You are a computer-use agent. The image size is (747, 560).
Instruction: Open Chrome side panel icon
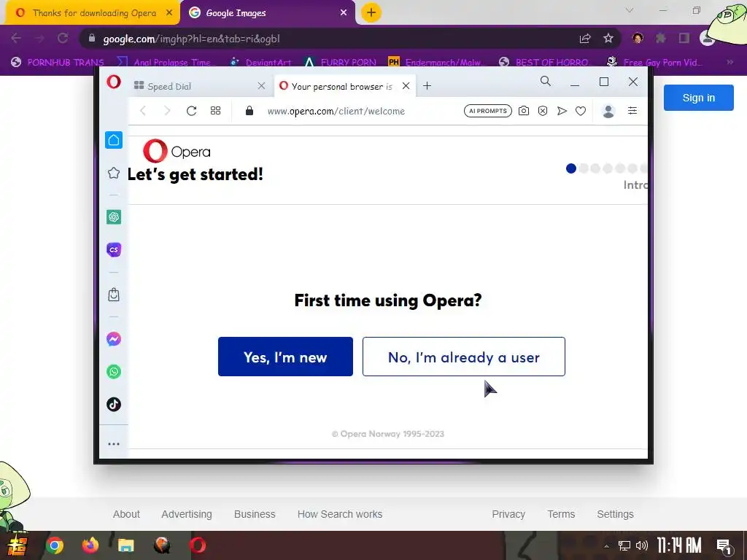pyautogui.click(x=684, y=38)
